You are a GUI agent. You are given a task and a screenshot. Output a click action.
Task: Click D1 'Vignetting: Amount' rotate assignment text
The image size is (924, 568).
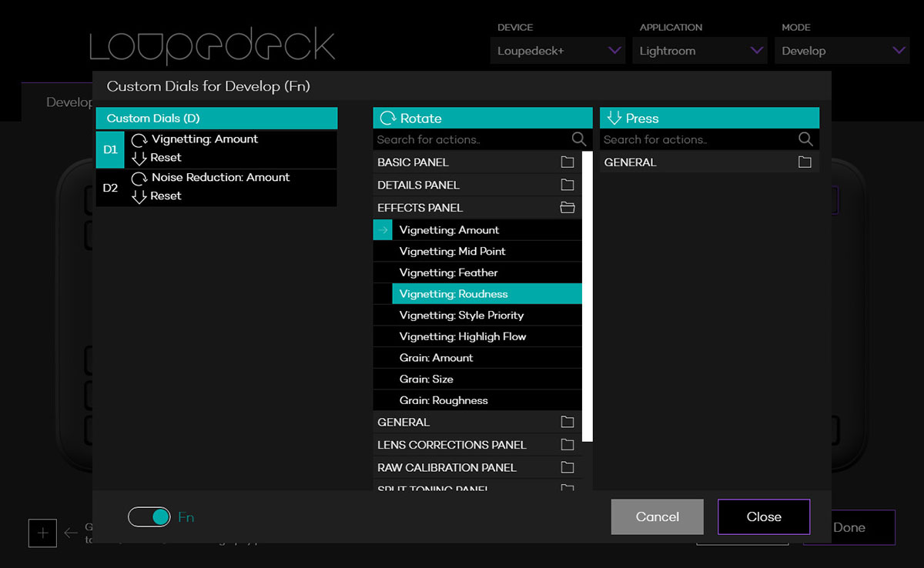205,139
